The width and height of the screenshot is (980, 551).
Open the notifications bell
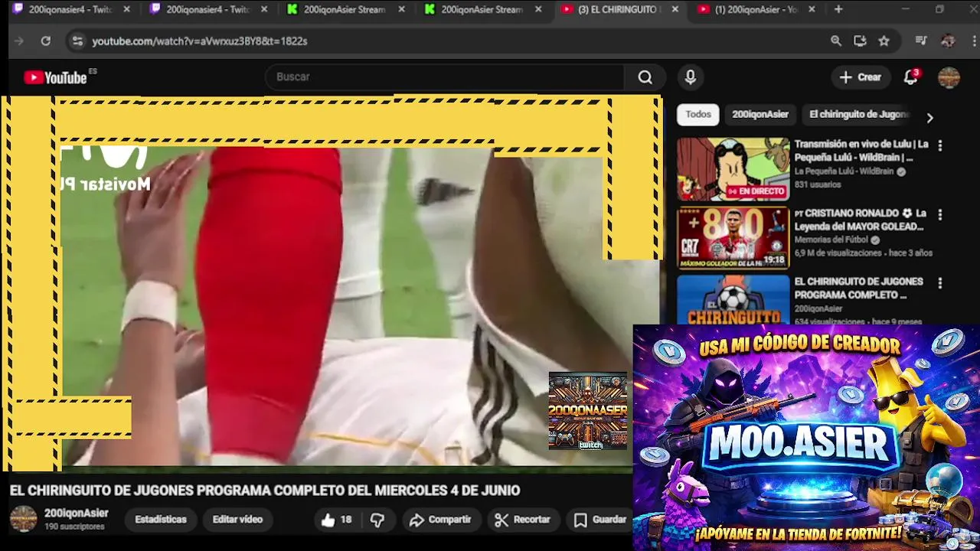pos(910,77)
